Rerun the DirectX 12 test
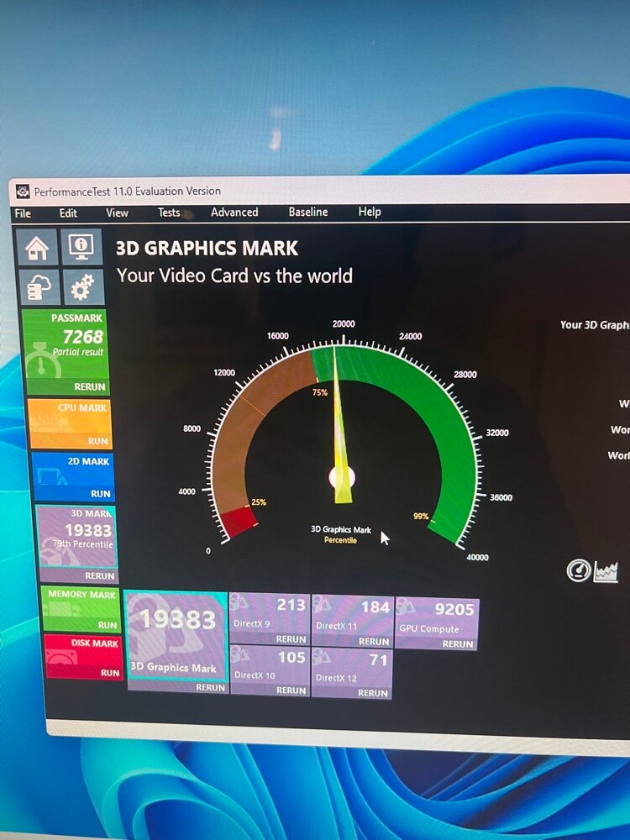Screen dimensions: 630x840 pyautogui.click(x=373, y=693)
